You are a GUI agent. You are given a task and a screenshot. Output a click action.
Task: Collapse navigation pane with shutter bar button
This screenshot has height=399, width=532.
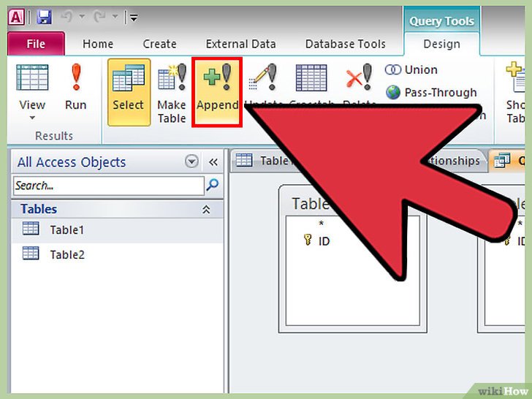point(213,162)
